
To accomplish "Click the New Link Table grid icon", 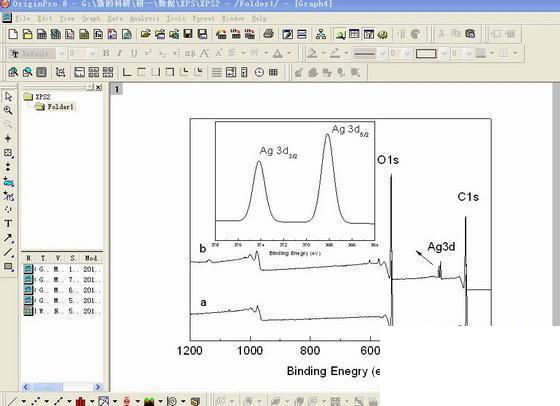I will pyautogui.click(x=273, y=72).
